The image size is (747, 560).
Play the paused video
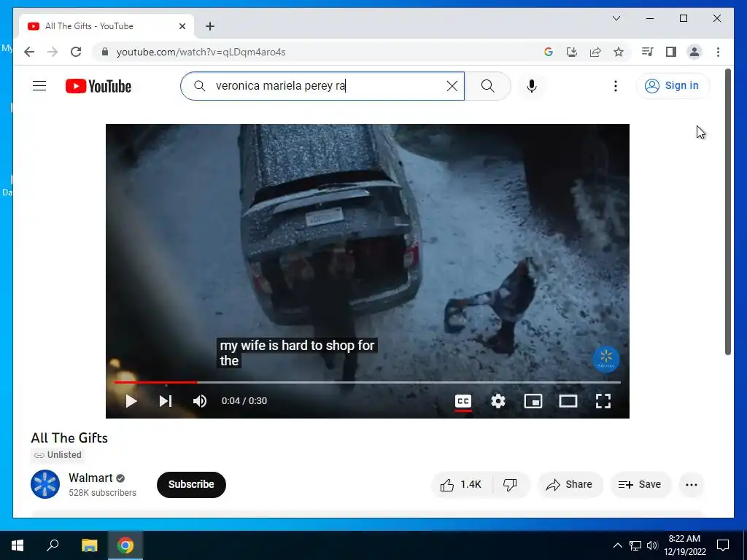point(131,401)
